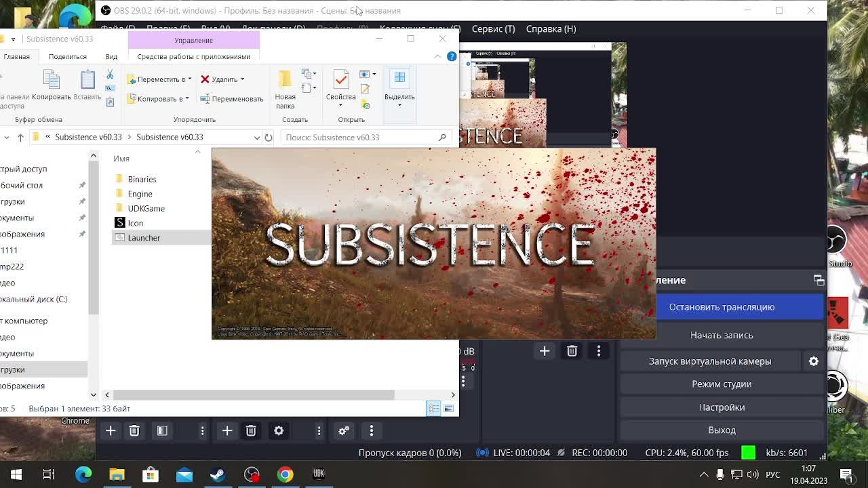Open the Вид ribbon tab

[x=111, y=56]
